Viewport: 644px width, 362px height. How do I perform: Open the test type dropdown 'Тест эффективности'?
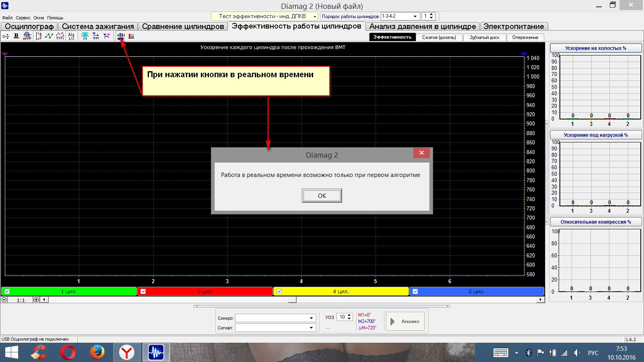click(x=265, y=16)
